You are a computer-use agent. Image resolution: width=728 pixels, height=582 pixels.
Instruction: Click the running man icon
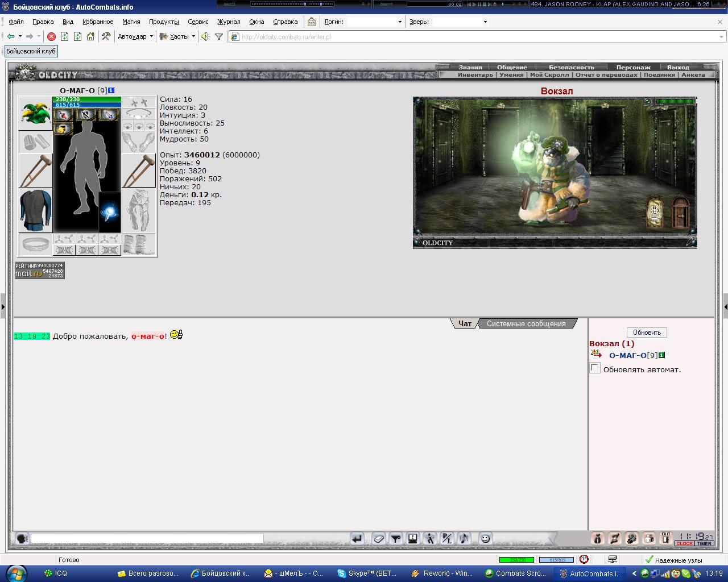click(x=430, y=538)
